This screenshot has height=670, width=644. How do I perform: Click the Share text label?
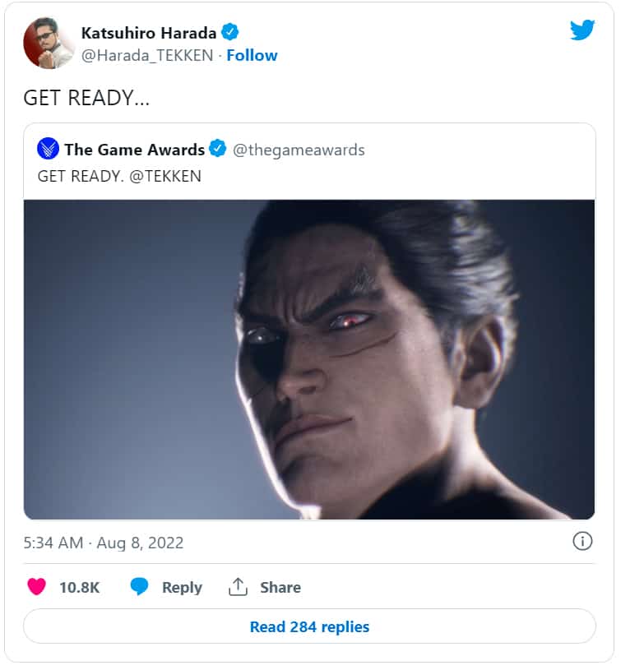tap(280, 587)
